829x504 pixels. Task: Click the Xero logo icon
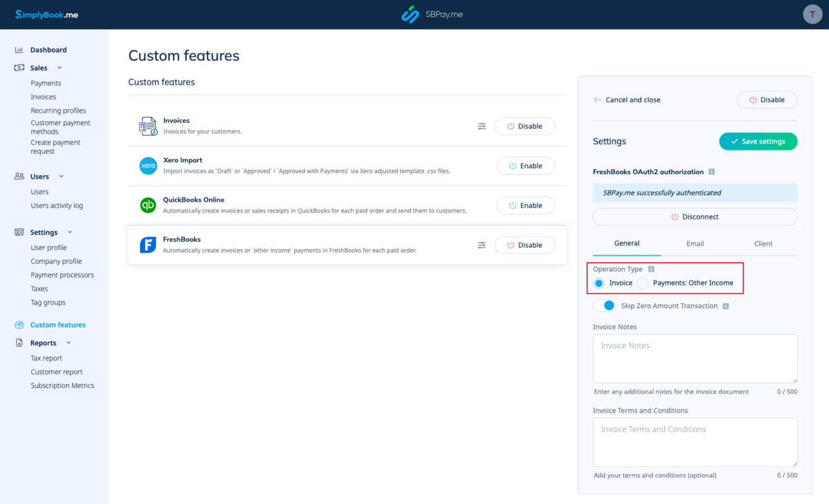click(148, 166)
